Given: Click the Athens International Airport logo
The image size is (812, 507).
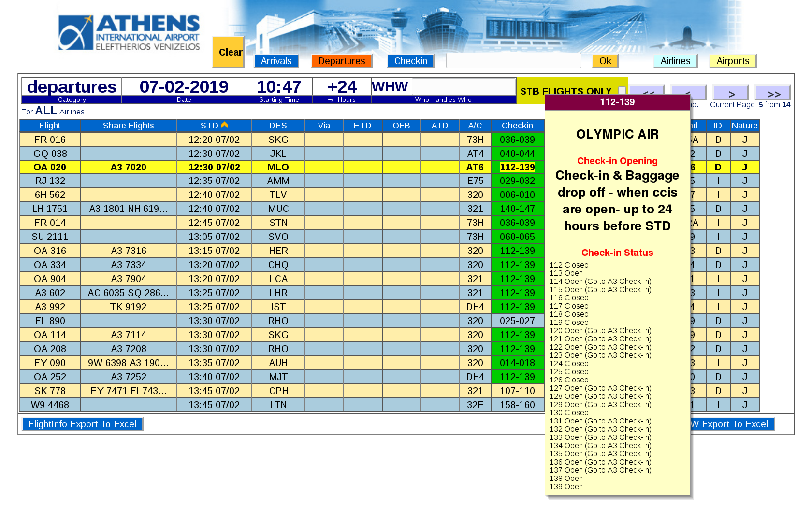Looking at the screenshot, I should click(129, 33).
